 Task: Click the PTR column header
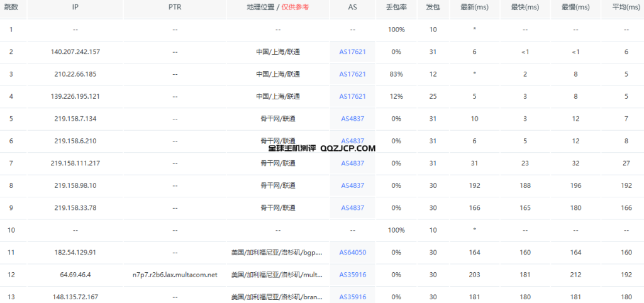click(x=175, y=8)
